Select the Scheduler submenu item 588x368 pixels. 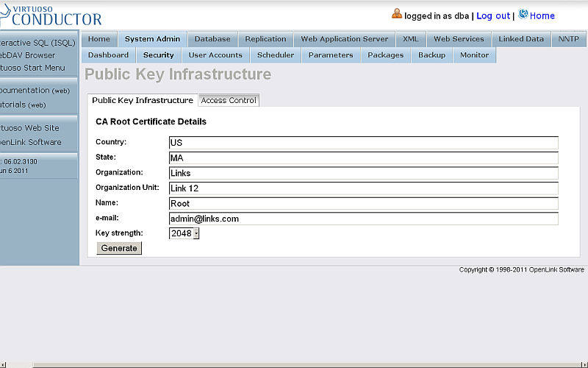click(276, 55)
